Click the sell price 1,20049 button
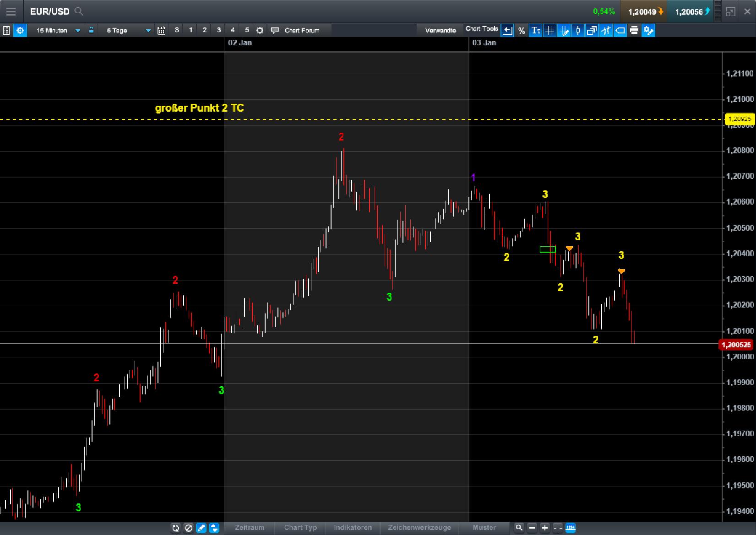The width and height of the screenshot is (756, 535). point(644,11)
